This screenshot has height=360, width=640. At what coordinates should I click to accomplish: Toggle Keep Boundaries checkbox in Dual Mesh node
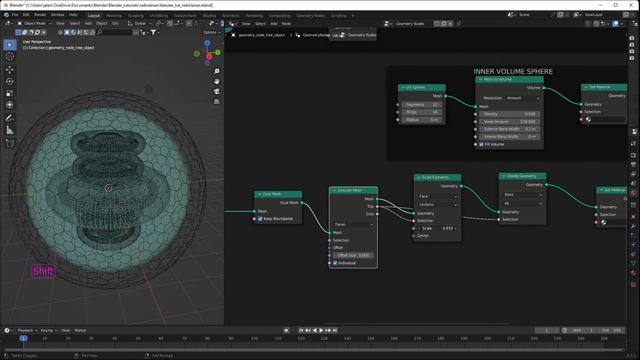(x=260, y=219)
